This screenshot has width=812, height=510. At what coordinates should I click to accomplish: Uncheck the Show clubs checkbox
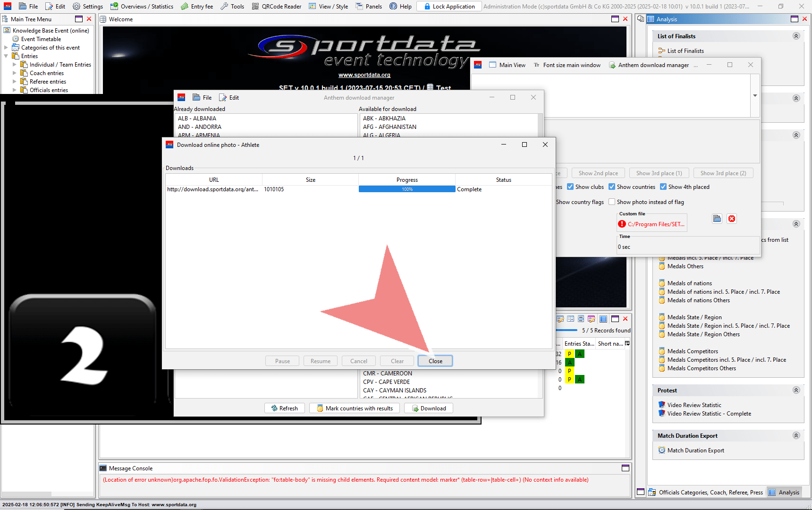coord(570,187)
